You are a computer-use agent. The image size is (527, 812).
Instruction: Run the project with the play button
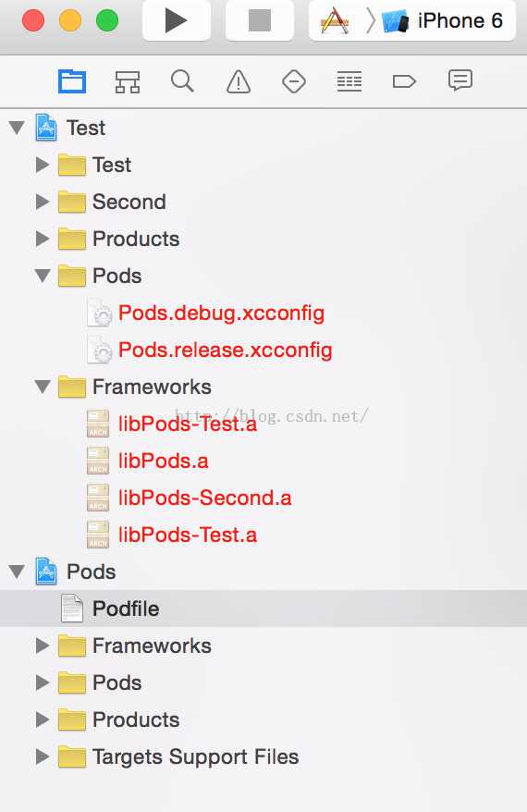point(176,20)
